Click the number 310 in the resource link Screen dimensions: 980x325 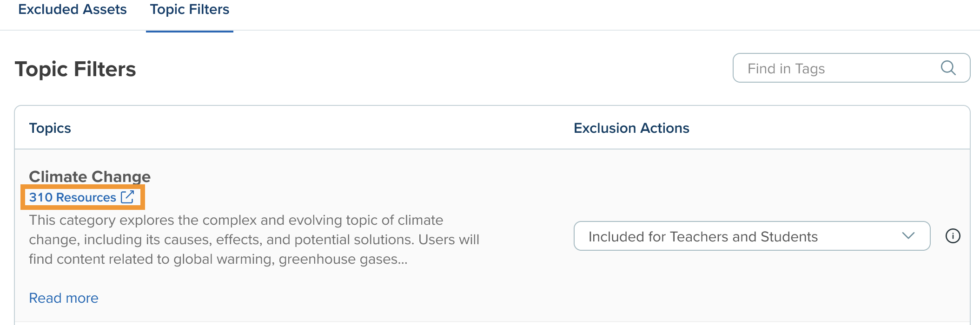(41, 197)
